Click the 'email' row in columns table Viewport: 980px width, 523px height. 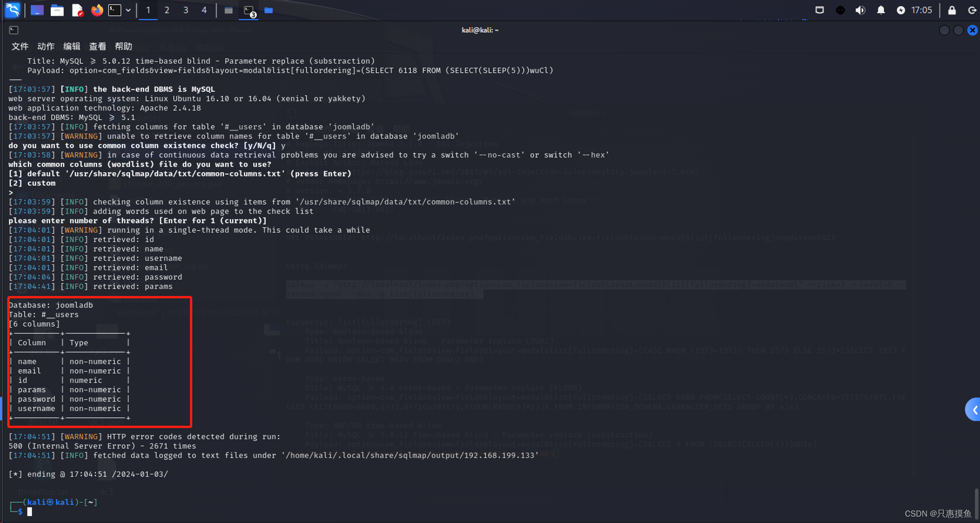[x=70, y=371]
